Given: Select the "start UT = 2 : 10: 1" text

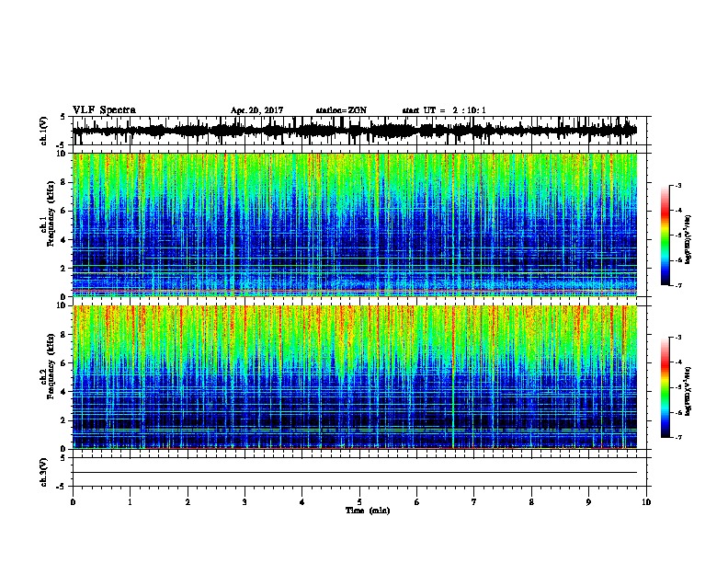Looking at the screenshot, I should (444, 110).
